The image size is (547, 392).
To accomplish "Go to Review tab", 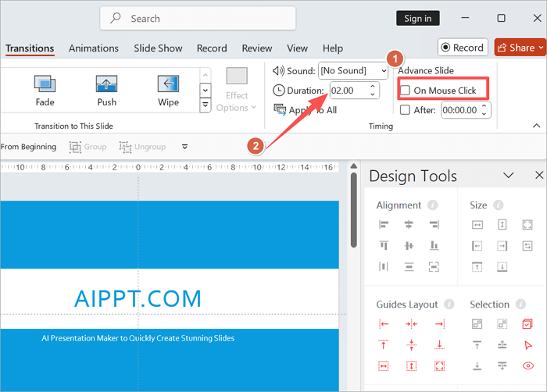I will (257, 48).
